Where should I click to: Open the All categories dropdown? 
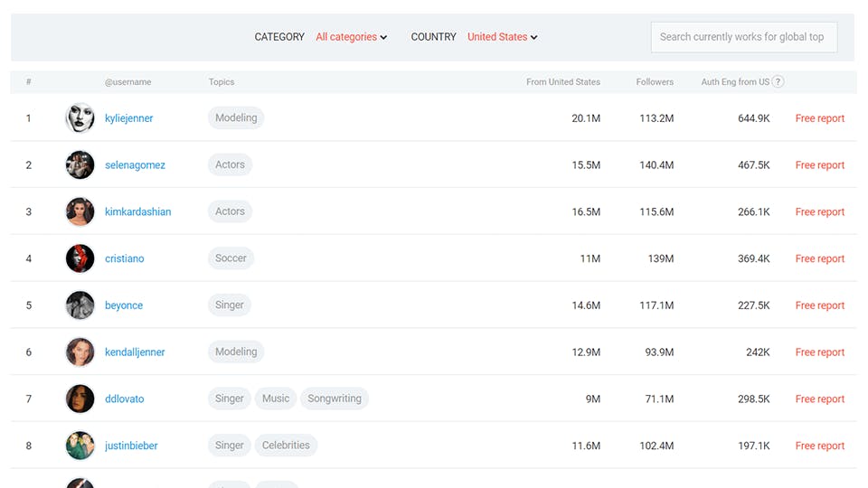[x=351, y=37]
